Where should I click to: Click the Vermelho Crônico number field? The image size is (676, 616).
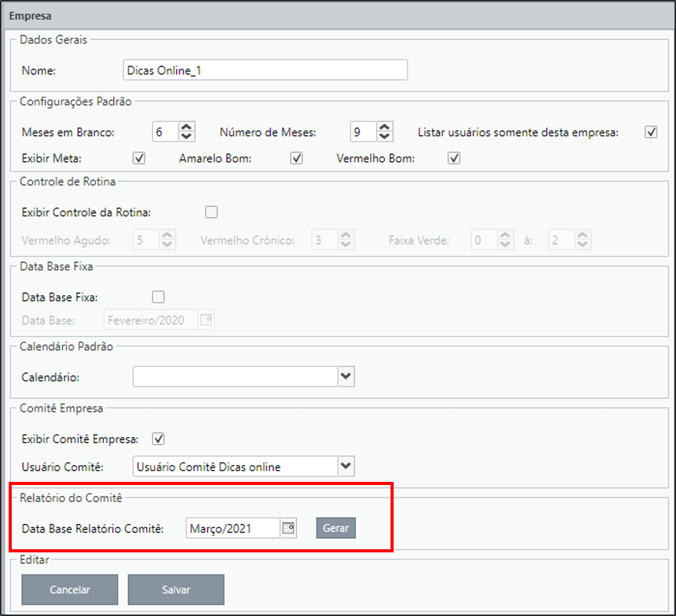[x=325, y=240]
